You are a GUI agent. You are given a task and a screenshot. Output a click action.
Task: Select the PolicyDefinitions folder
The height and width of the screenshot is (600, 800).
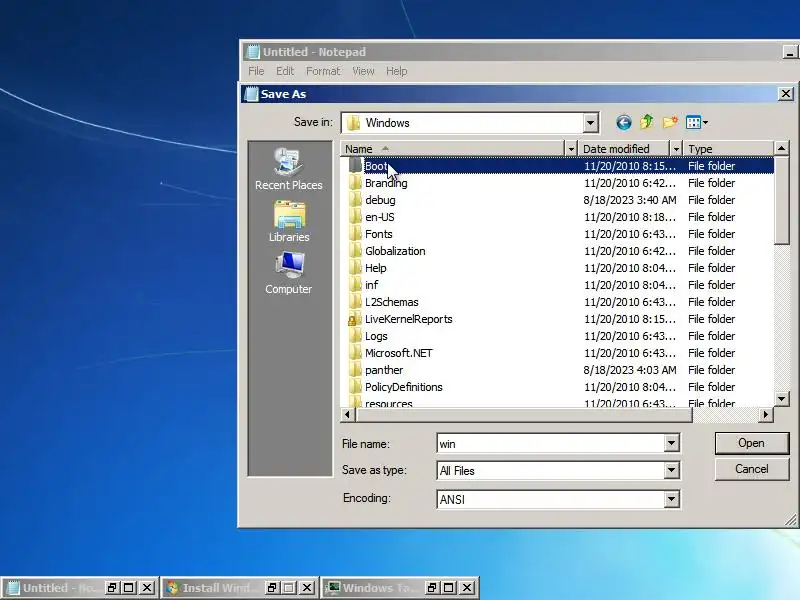pyautogui.click(x=404, y=387)
